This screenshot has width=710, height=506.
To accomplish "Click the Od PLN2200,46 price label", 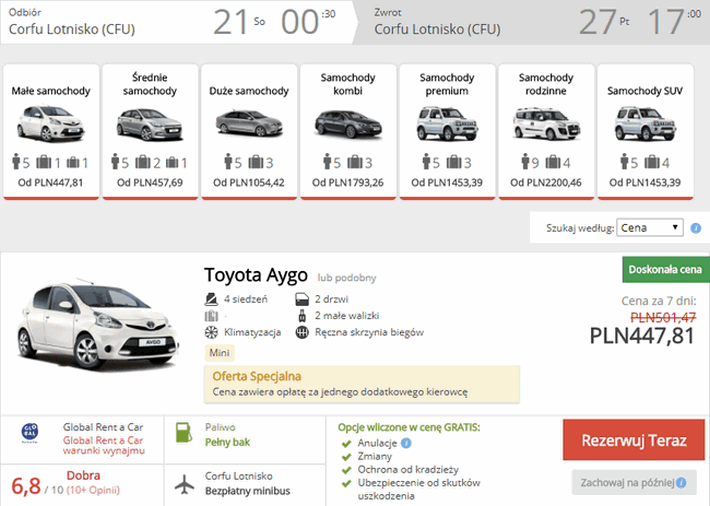I will pyautogui.click(x=546, y=183).
